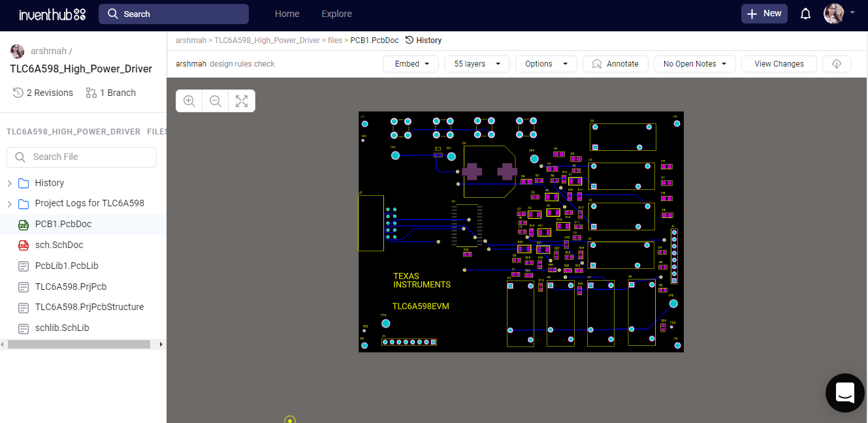Click the sidebar horizontal scrollbar
The height and width of the screenshot is (423, 868).
tap(80, 344)
